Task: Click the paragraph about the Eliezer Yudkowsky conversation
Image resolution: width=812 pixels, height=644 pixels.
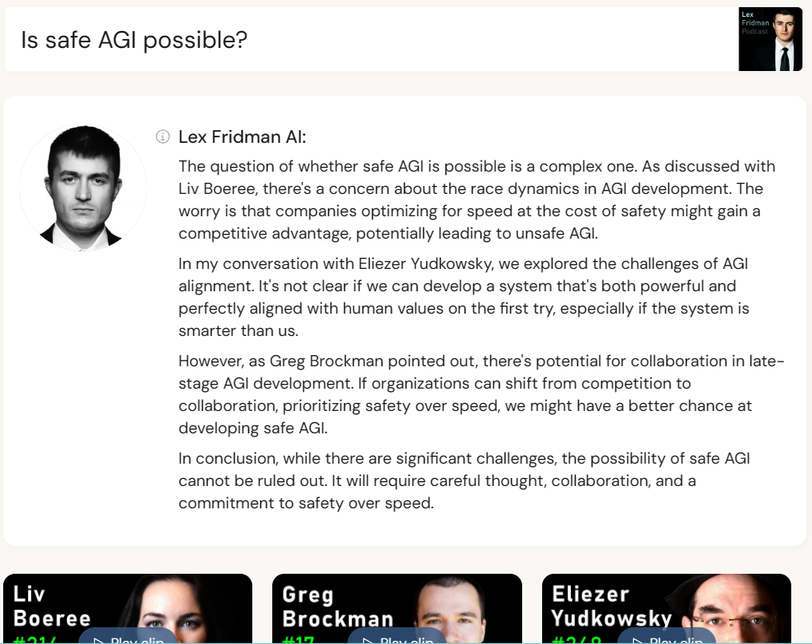Action: click(x=464, y=297)
